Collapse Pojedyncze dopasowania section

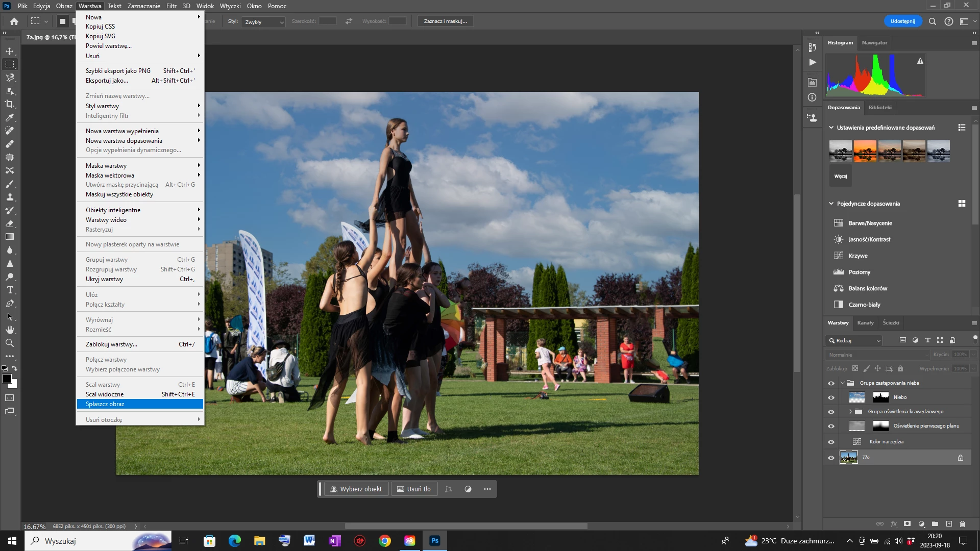pos(831,204)
